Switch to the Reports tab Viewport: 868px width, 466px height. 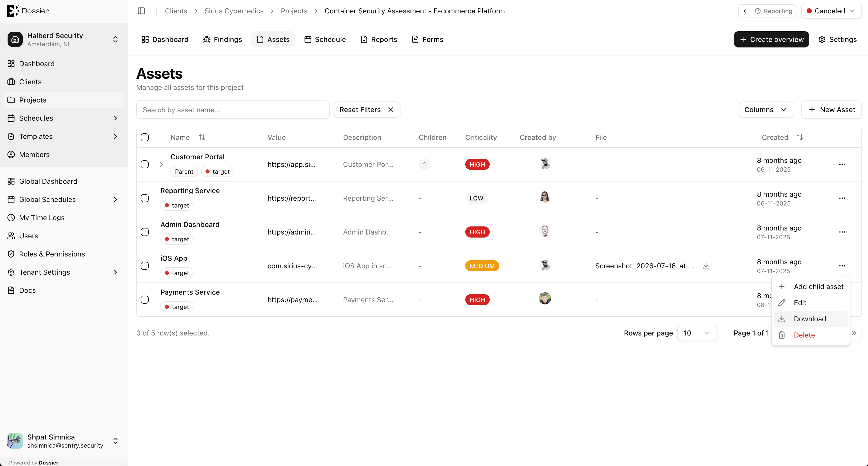(379, 39)
